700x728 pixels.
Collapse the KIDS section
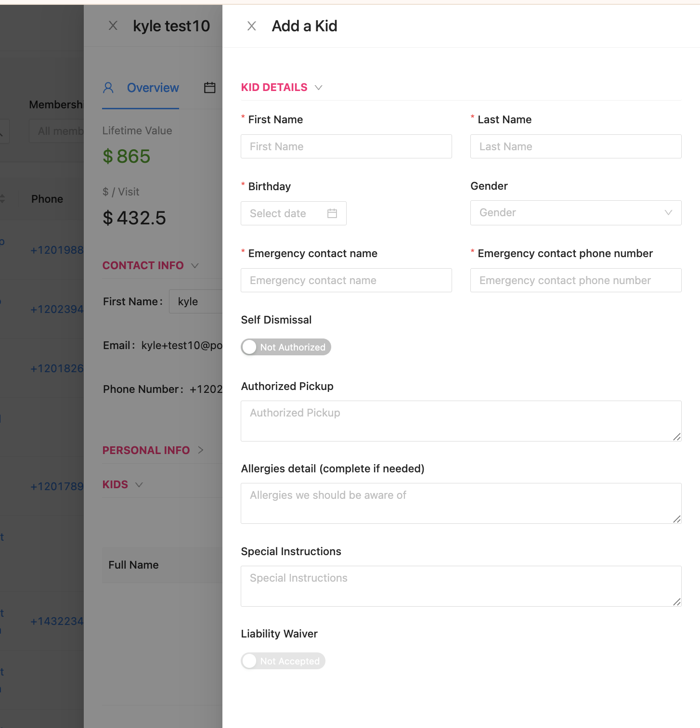click(139, 485)
